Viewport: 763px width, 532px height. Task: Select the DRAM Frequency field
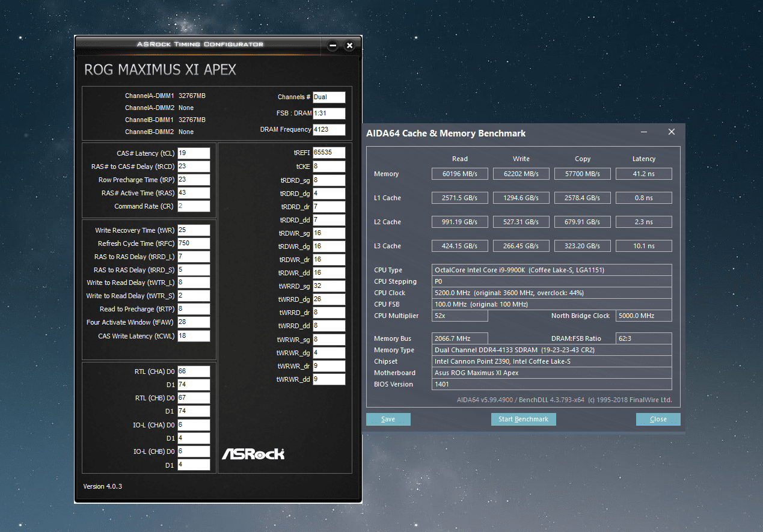[x=329, y=129]
